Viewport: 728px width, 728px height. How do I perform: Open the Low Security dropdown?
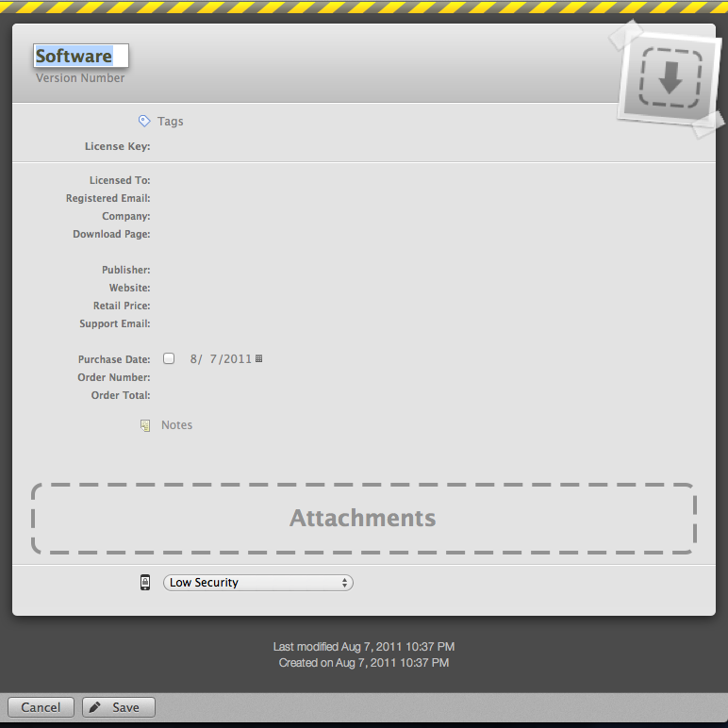257,583
